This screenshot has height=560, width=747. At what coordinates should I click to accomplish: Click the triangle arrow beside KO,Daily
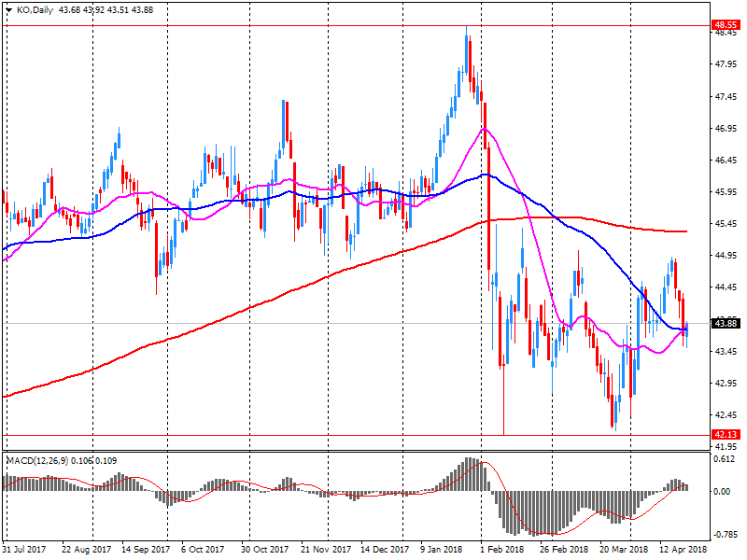coord(8,8)
